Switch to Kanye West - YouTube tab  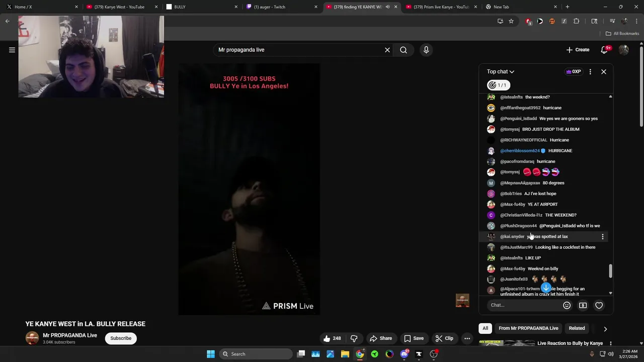click(122, 7)
